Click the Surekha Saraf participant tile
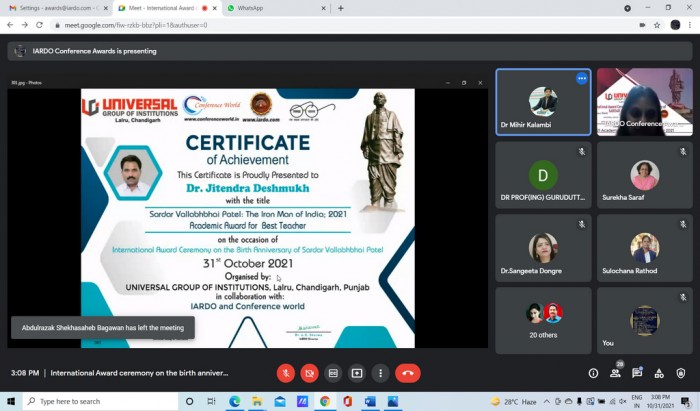The height and width of the screenshot is (411, 700). tap(645, 175)
